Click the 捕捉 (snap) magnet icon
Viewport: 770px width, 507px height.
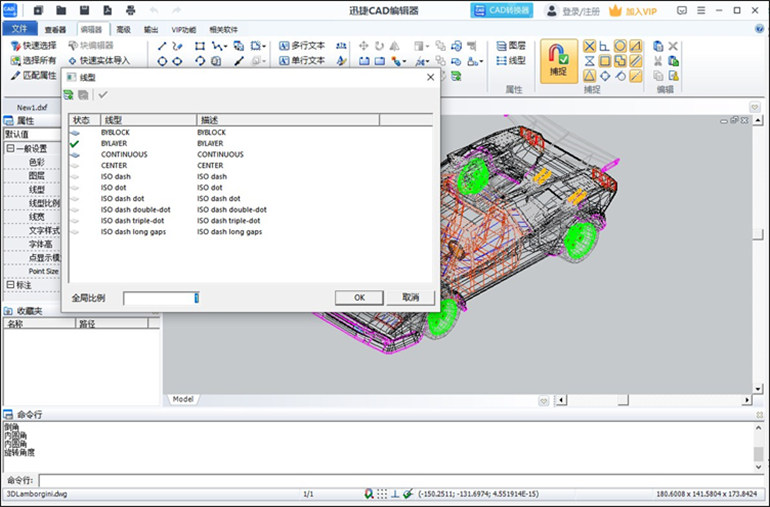pyautogui.click(x=558, y=54)
